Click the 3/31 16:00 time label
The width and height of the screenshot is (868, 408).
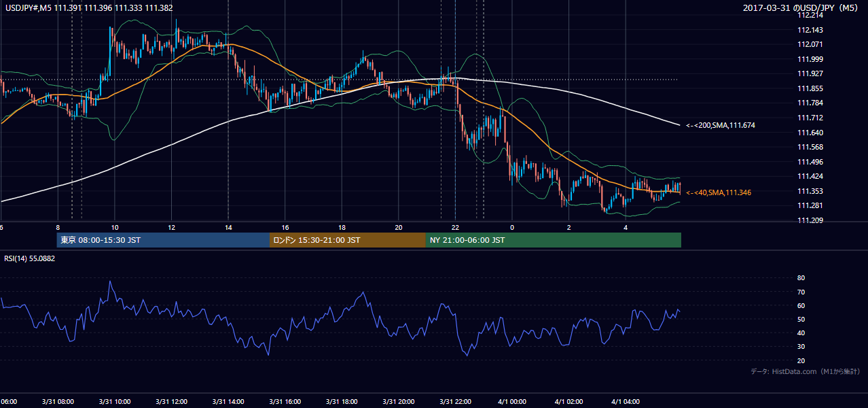pyautogui.click(x=285, y=402)
